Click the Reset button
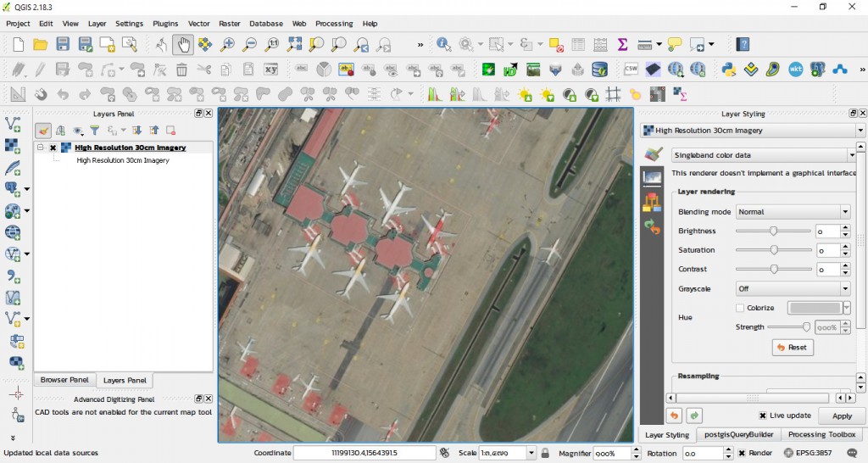Screen dimensions: 868x463 tap(793, 348)
